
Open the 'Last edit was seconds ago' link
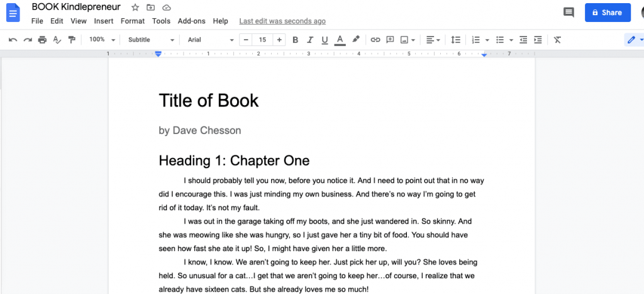282,21
